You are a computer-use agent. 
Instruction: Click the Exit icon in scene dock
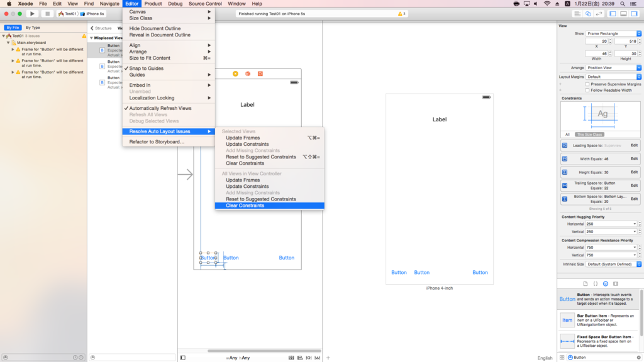pos(260,74)
